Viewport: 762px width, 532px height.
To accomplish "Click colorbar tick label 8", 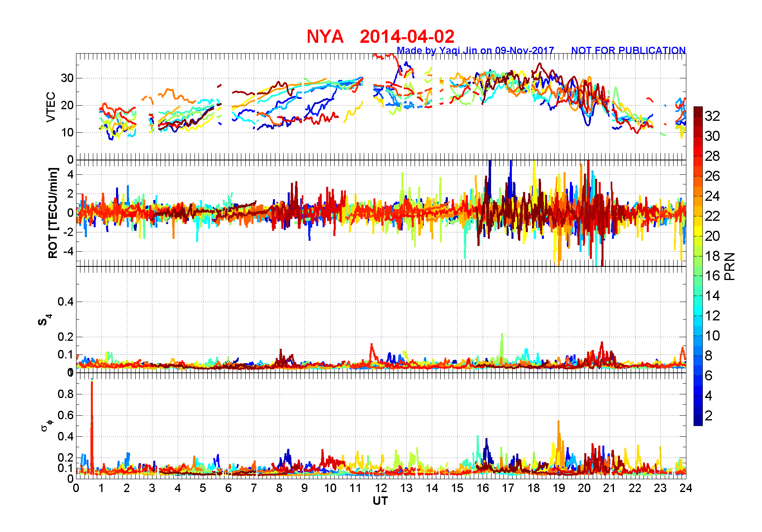I will (709, 356).
